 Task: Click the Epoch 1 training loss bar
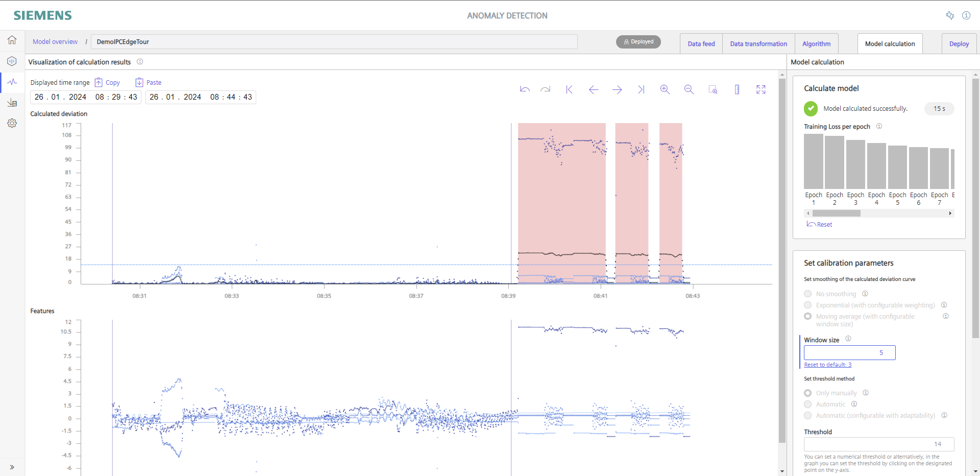813,161
